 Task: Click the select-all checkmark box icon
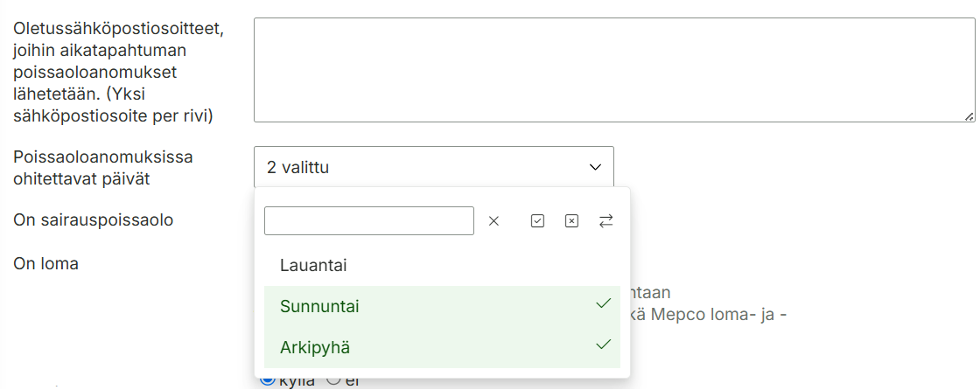537,221
